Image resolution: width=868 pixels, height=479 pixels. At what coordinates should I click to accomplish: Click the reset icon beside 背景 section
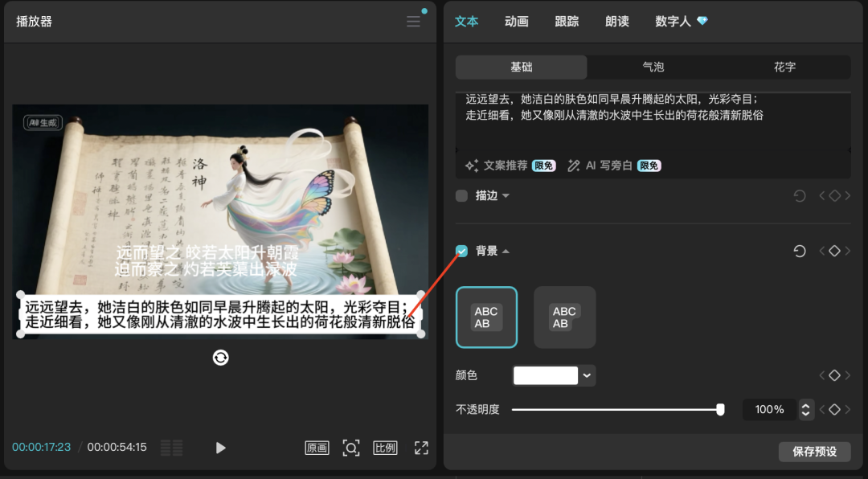[799, 251]
